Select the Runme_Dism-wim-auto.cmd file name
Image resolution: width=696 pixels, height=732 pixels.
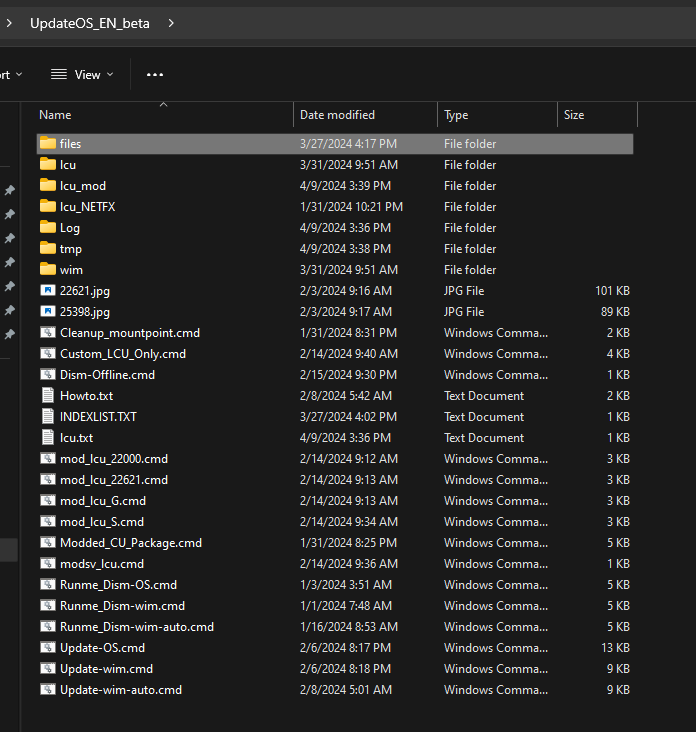[137, 627]
